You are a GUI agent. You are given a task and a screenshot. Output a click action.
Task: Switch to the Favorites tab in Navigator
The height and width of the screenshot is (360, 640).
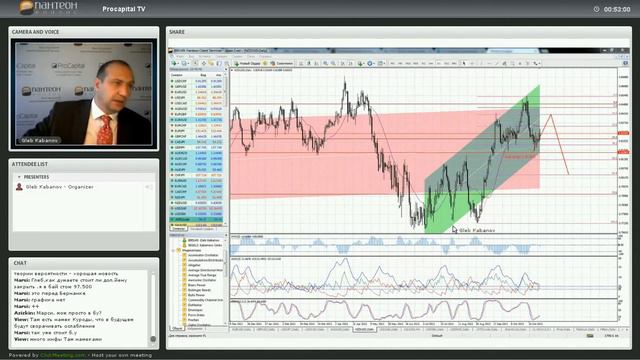click(x=196, y=328)
